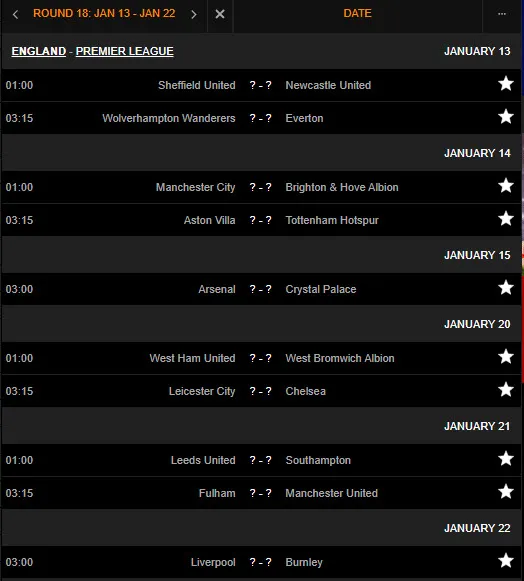524x581 pixels.
Task: Favorite the Fulham vs Manchester United match
Action: (x=506, y=492)
